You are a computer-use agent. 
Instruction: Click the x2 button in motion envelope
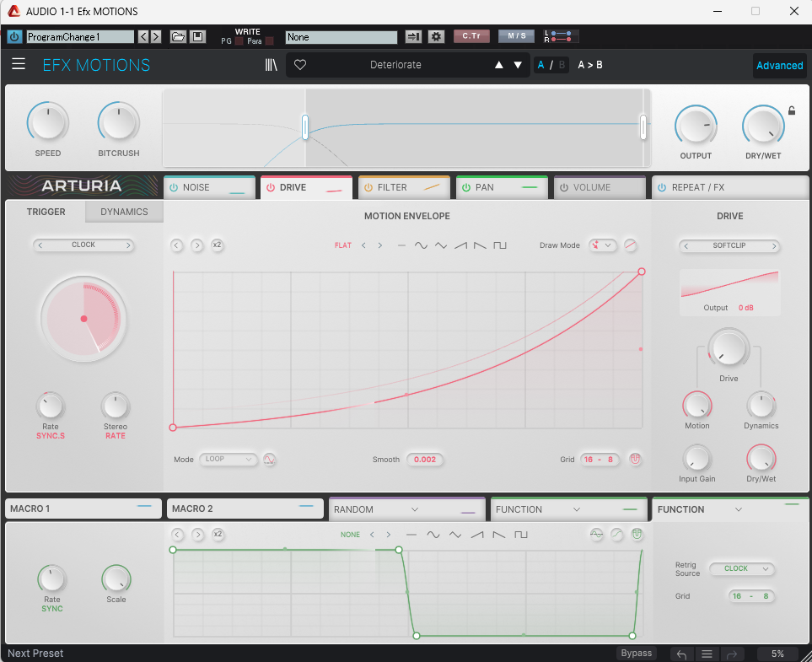point(217,245)
